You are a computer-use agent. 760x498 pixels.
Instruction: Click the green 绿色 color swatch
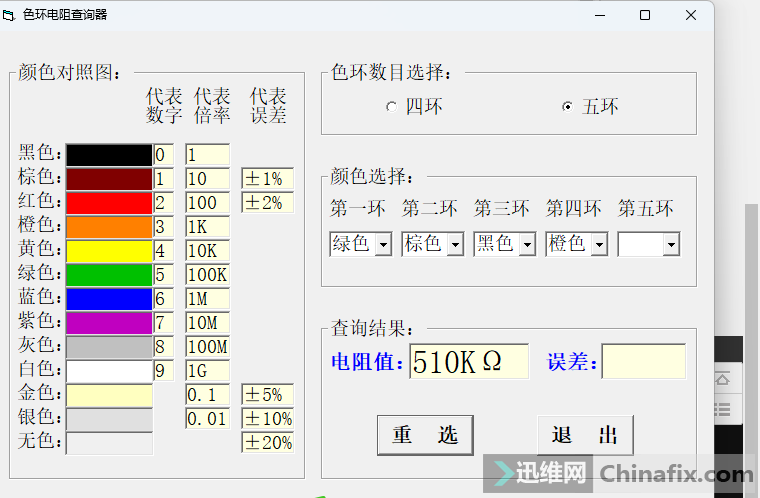tap(109, 275)
